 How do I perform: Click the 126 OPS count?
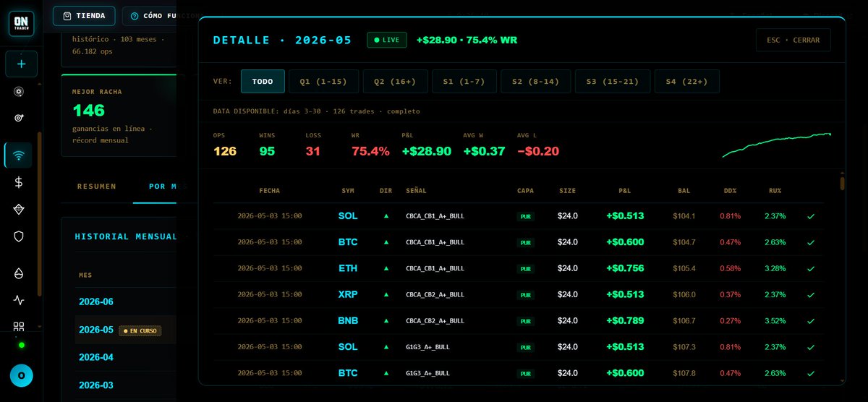225,151
